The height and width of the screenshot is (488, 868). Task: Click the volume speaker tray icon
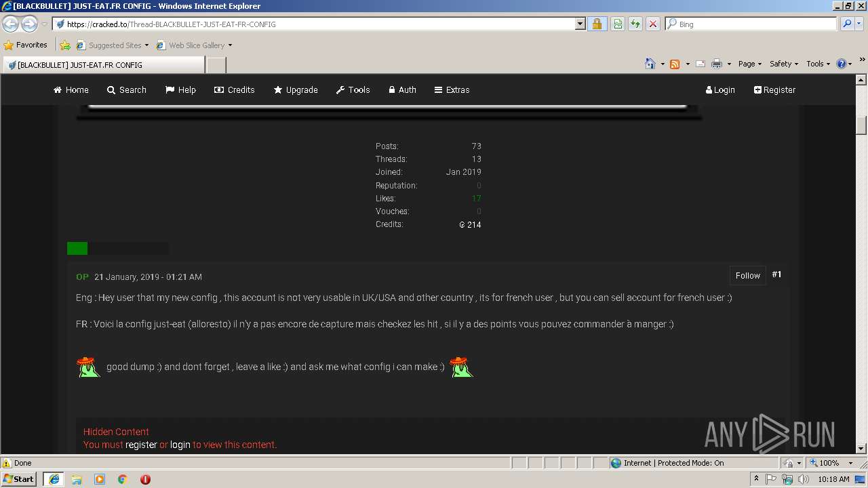coord(804,479)
